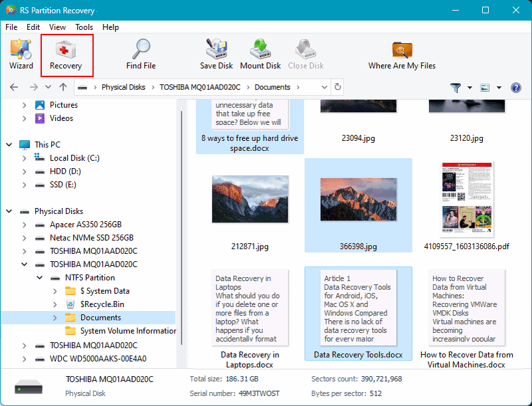The width and height of the screenshot is (532, 406).
Task: Select the This PC computer icon
Action: pyautogui.click(x=25, y=145)
